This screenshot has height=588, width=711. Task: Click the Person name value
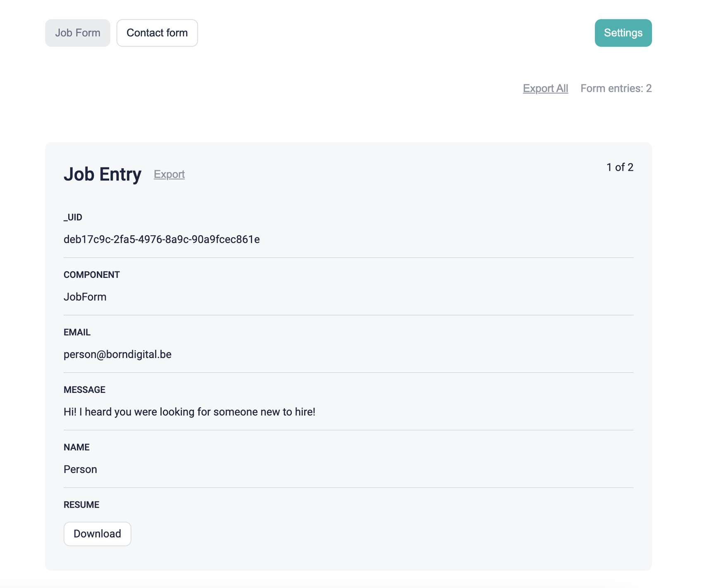coord(80,469)
